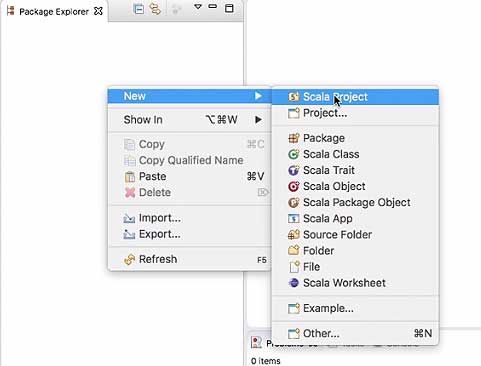Click the Scala Project icon
The height and width of the screenshot is (366, 481).
coord(294,97)
